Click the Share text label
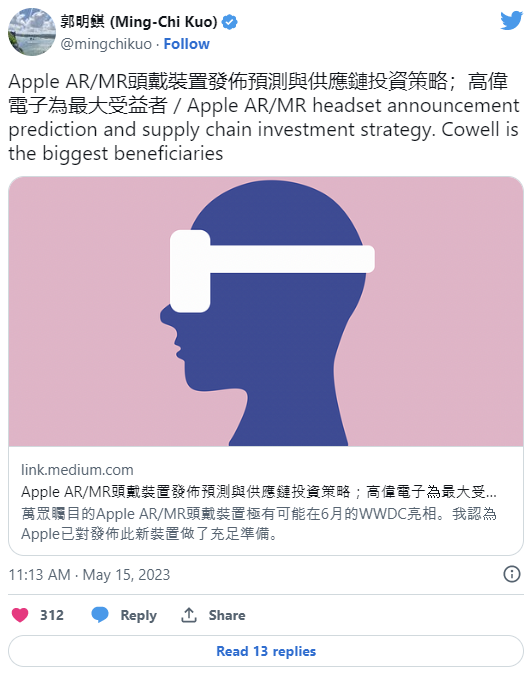The height and width of the screenshot is (674, 531). [x=227, y=615]
